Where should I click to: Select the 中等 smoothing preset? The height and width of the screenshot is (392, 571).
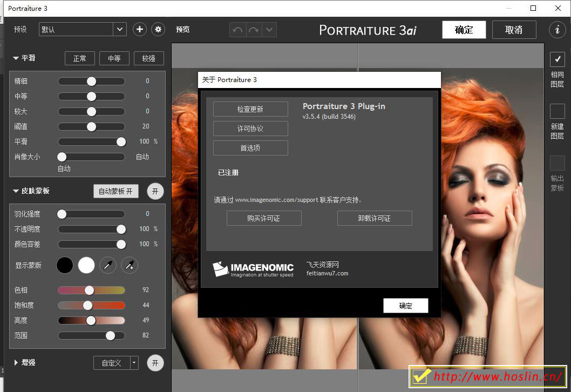tap(114, 58)
